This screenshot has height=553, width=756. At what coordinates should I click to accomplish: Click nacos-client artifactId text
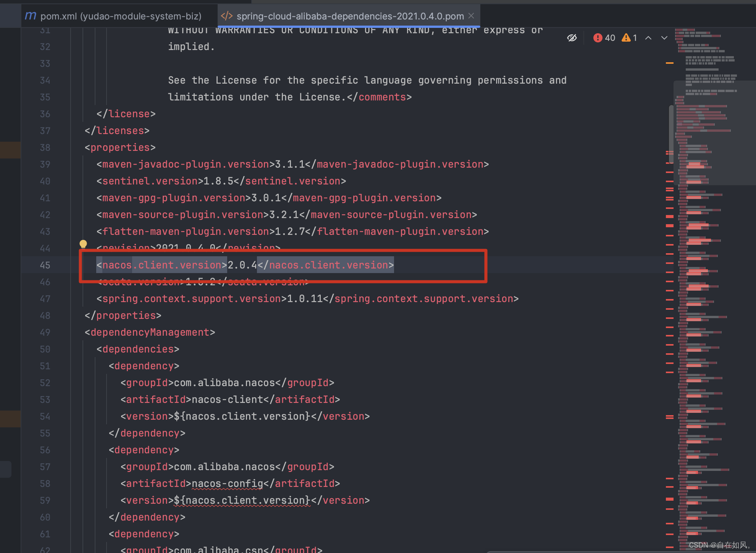point(228,399)
